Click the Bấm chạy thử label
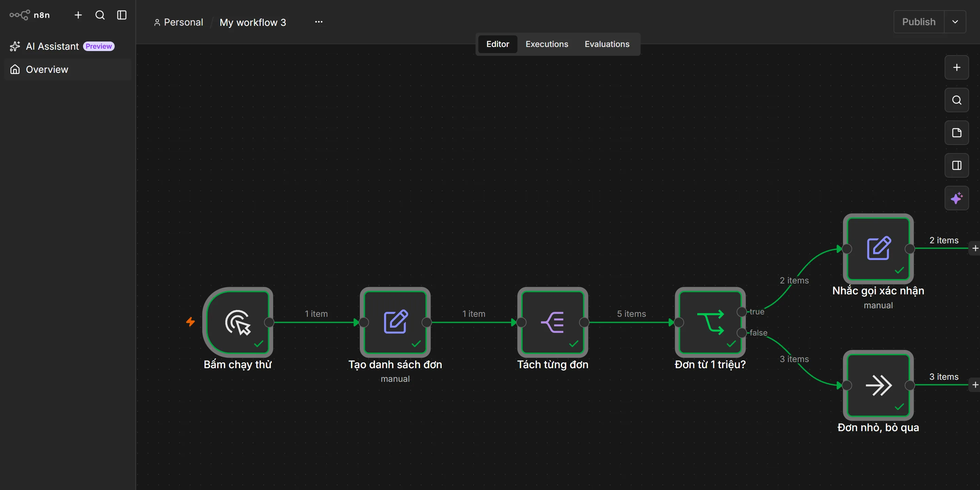Image resolution: width=980 pixels, height=490 pixels. 238,364
